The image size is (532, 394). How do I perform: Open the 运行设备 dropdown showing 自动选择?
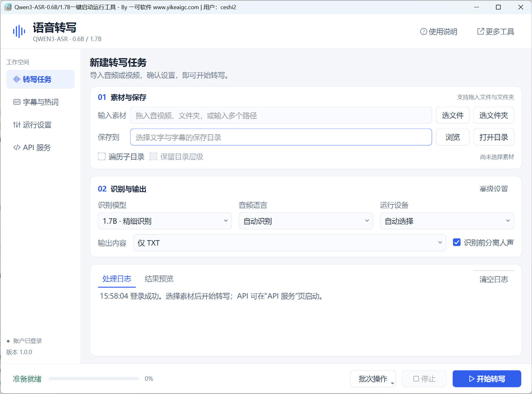point(447,221)
